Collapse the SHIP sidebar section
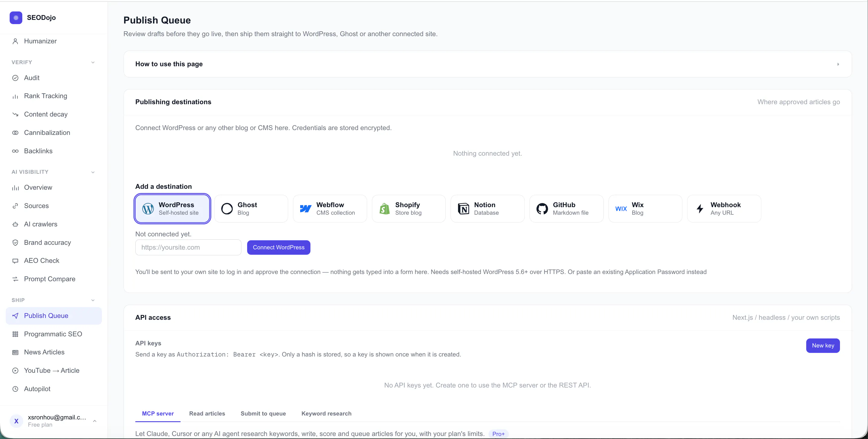Image resolution: width=868 pixels, height=439 pixels. click(x=93, y=300)
